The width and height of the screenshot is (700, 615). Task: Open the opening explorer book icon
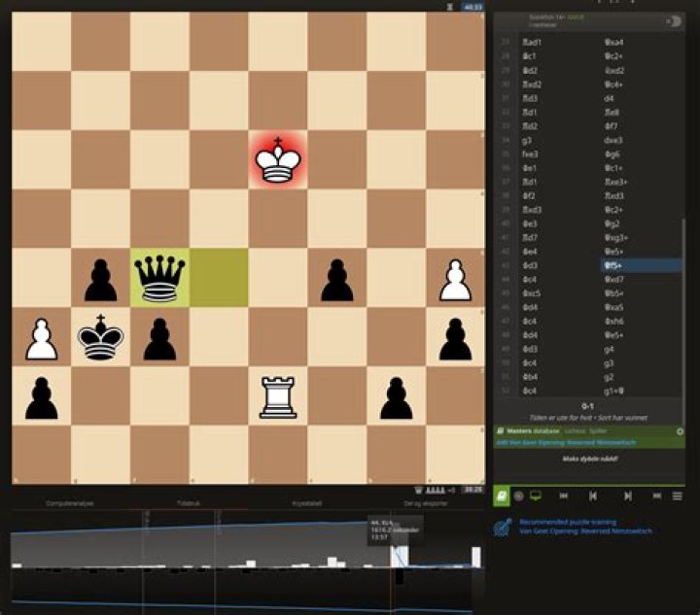502,495
